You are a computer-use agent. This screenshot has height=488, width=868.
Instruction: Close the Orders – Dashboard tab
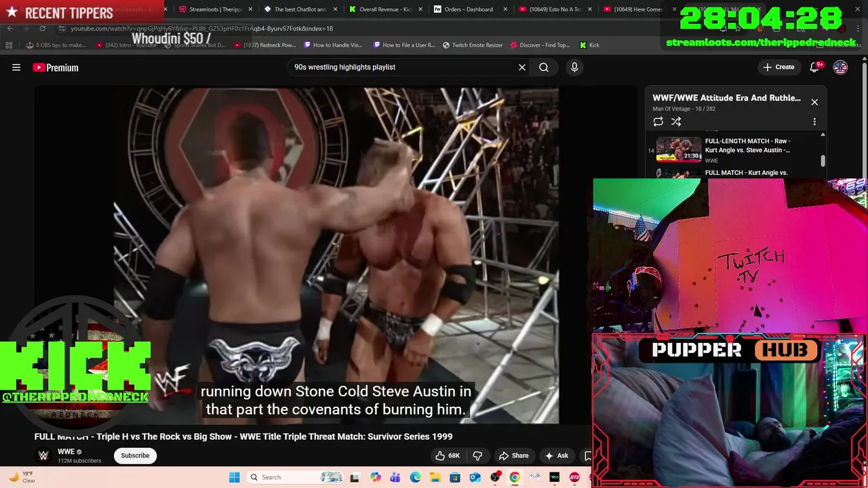505,9
